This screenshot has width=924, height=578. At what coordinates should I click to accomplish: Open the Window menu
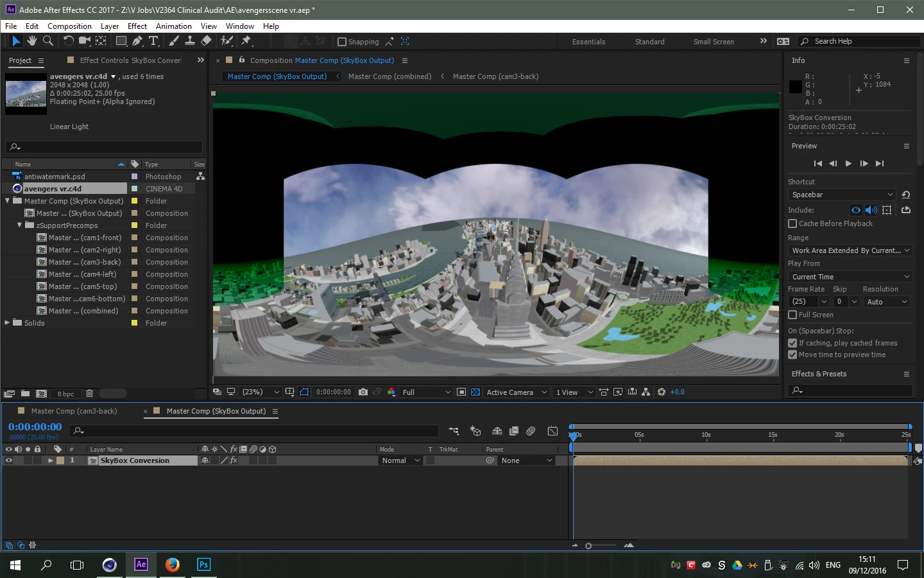pyautogui.click(x=240, y=26)
